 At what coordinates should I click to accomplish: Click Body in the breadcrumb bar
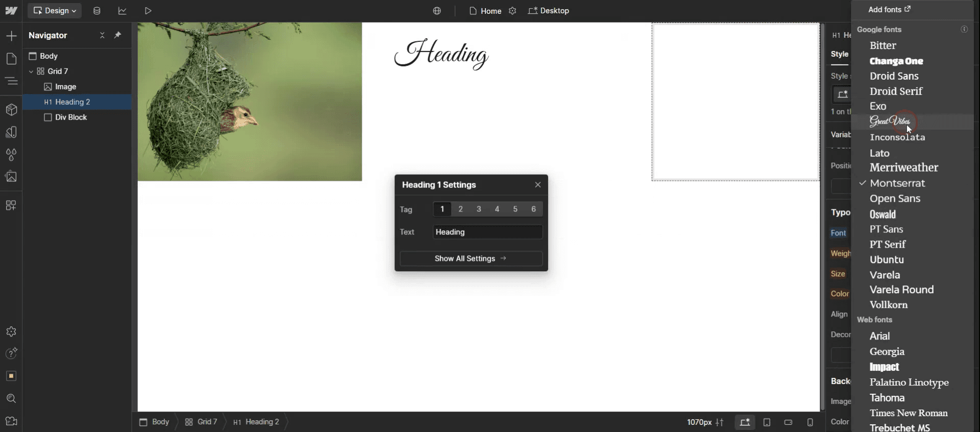[154, 422]
